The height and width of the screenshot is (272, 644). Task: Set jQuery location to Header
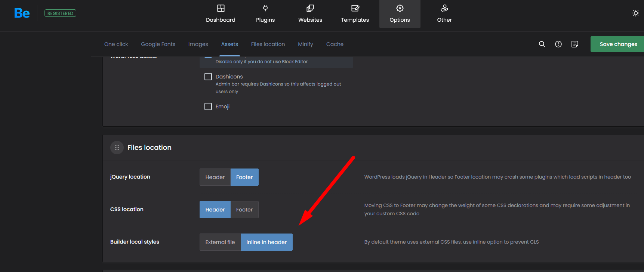point(215,177)
